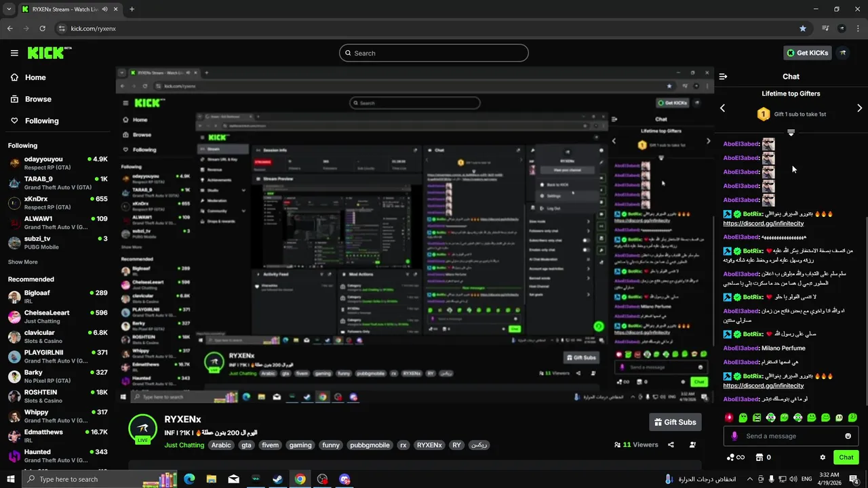The width and height of the screenshot is (868, 488).
Task: Click the Gift Subs button
Action: pyautogui.click(x=675, y=422)
